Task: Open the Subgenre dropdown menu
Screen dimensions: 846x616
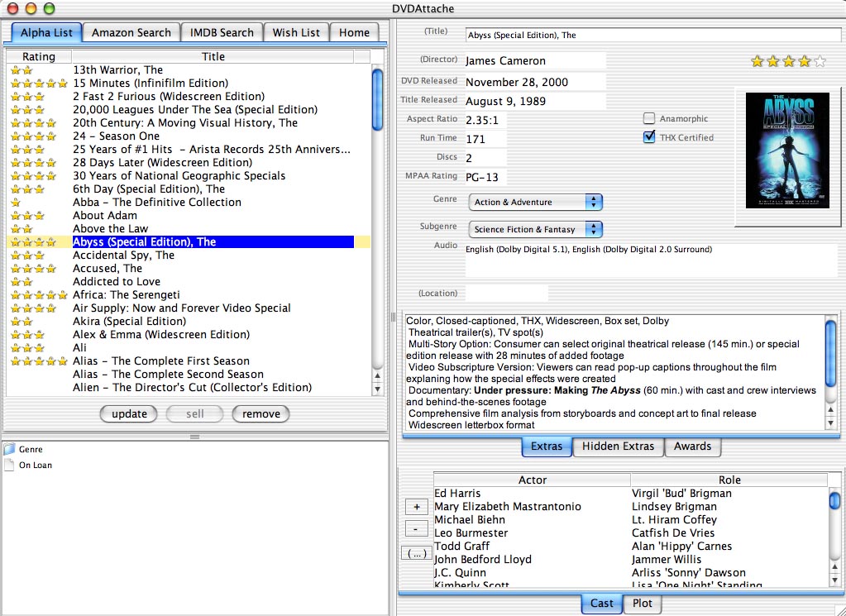Action: click(536, 229)
